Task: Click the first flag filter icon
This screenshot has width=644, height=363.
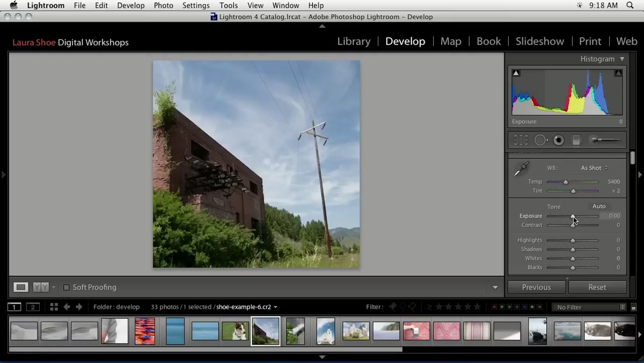Action: click(393, 307)
